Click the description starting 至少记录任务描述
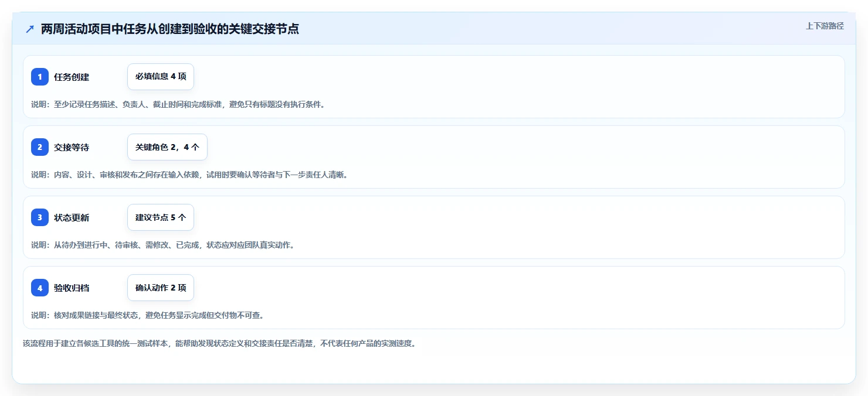The image size is (868, 396). point(178,104)
